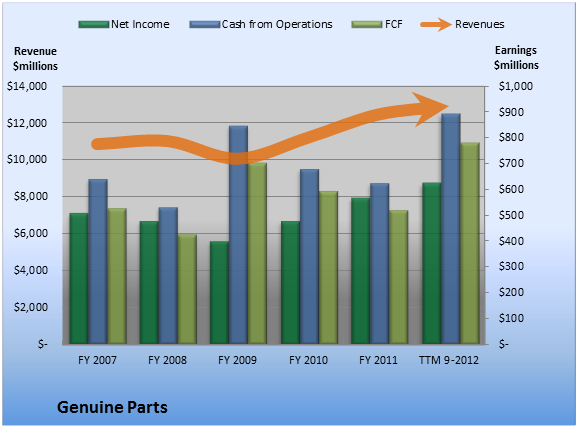
Task: Select the FY 2009 Cash from Operations bar
Action: (238, 235)
